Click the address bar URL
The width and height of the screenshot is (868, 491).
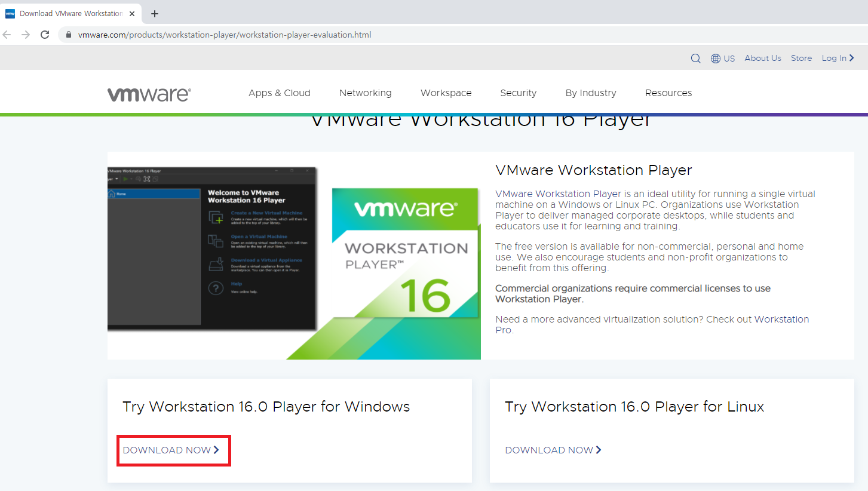tap(225, 35)
